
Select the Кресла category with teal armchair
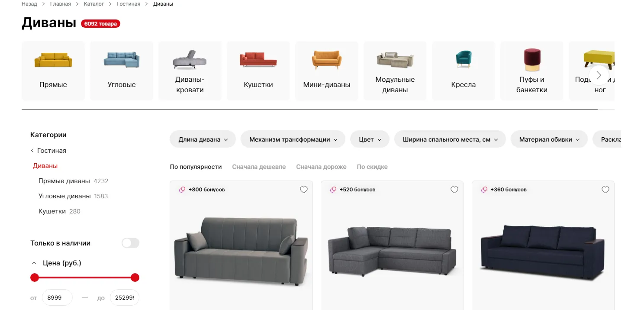(464, 71)
